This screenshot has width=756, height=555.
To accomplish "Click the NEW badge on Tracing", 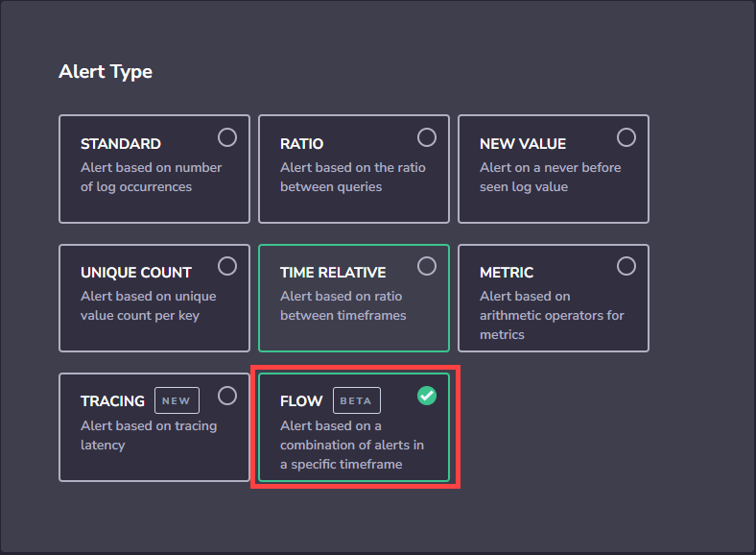I will point(177,400).
